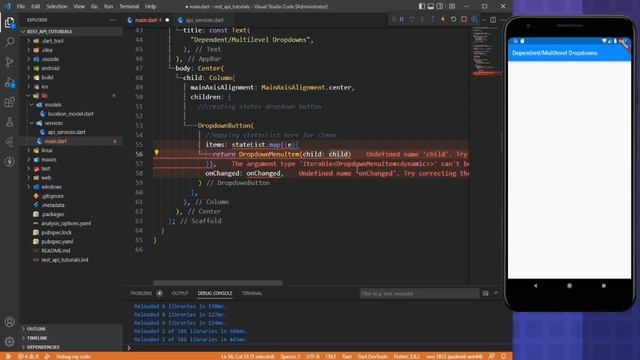Split the editor to the right
This screenshot has height=360, width=640.
tap(493, 20)
